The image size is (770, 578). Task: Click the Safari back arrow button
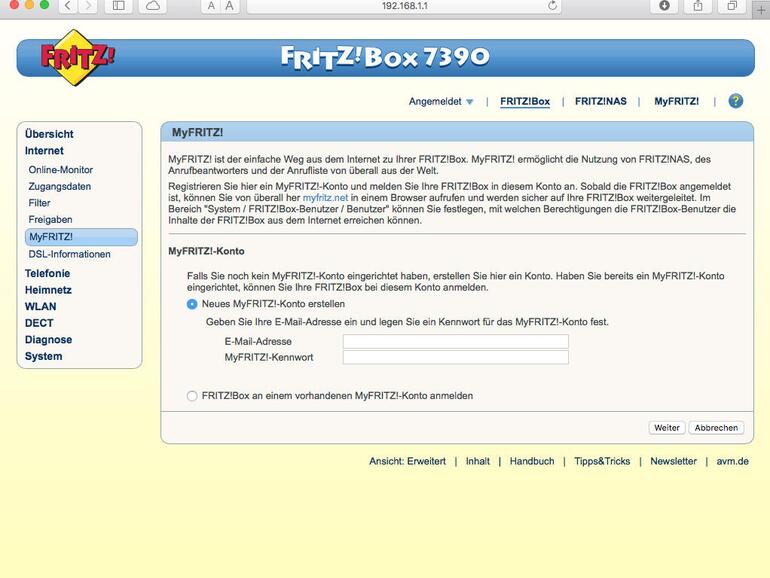[68, 6]
